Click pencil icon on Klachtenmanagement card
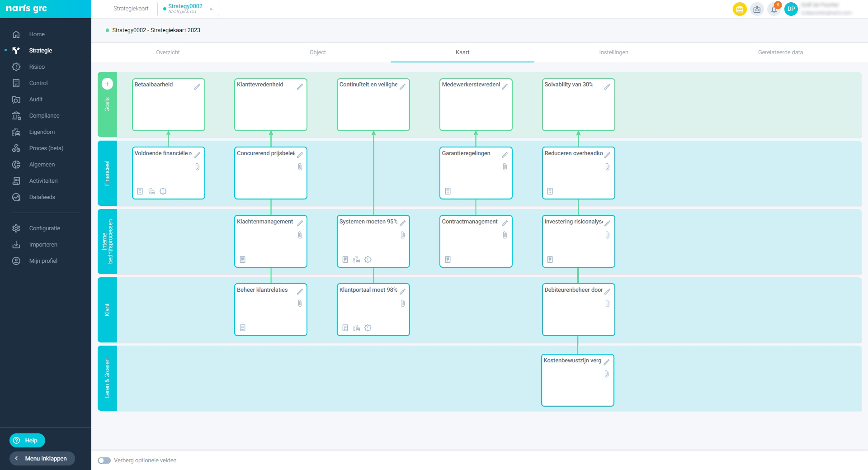 pyautogui.click(x=300, y=223)
